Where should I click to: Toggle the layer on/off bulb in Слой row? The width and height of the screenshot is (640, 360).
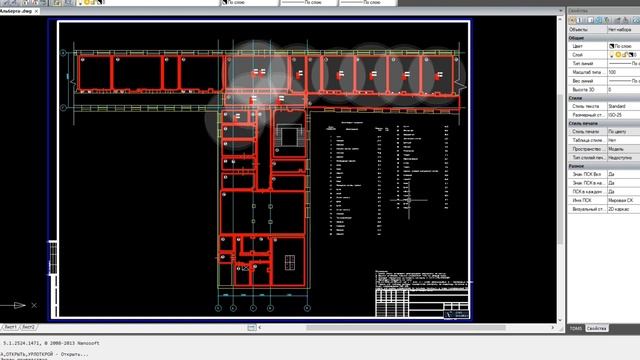pos(612,55)
